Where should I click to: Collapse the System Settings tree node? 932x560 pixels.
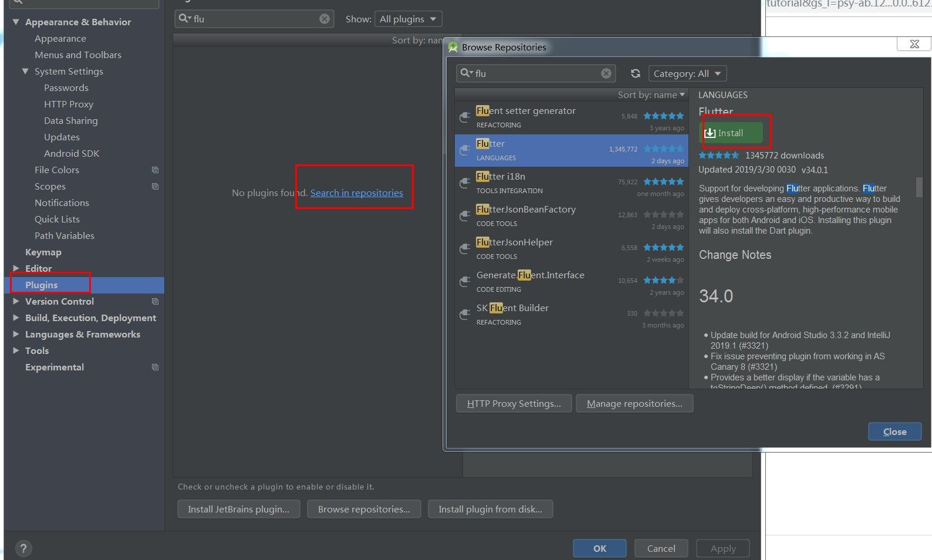pos(25,72)
